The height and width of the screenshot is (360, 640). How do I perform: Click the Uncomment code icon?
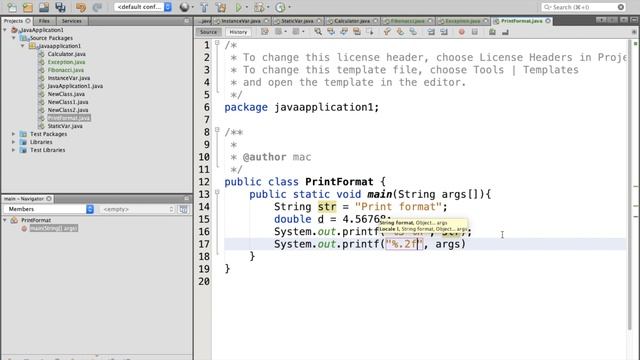click(505, 32)
